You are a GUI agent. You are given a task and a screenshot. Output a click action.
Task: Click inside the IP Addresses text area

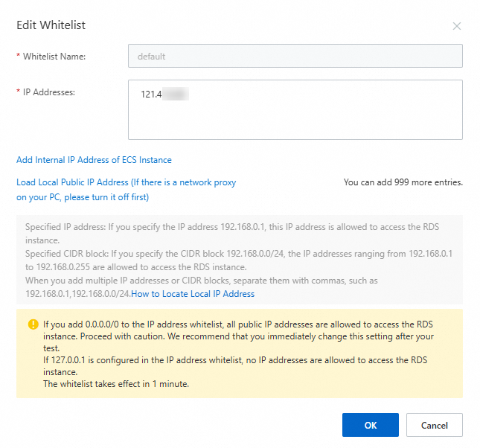coord(295,118)
